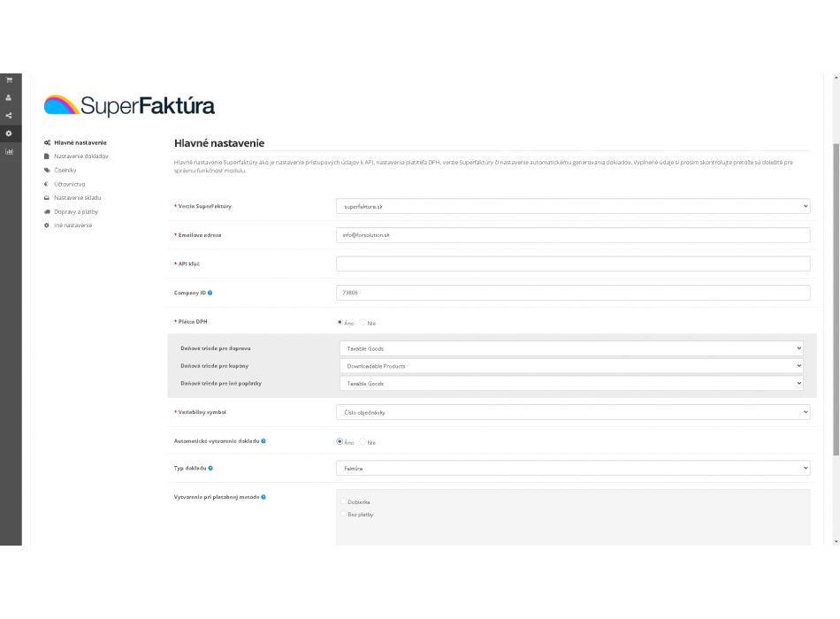Image resolution: width=840 pixels, height=619 pixels.
Task: Click the tag icon beside Číselníky
Action: point(47,171)
